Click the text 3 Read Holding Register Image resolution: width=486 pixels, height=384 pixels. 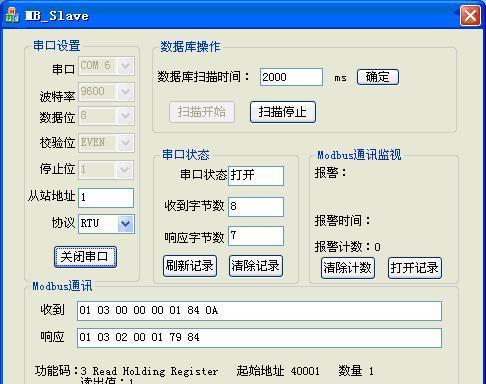click(149, 371)
